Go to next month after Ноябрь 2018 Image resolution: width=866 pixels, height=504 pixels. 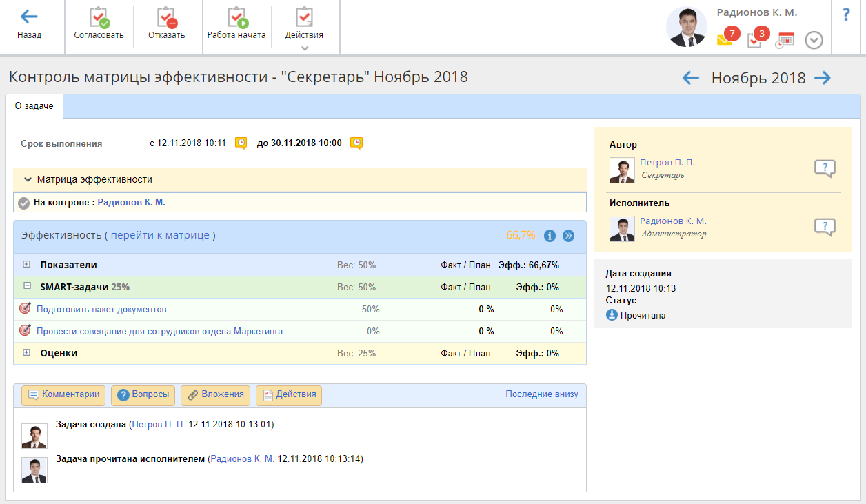coord(822,78)
